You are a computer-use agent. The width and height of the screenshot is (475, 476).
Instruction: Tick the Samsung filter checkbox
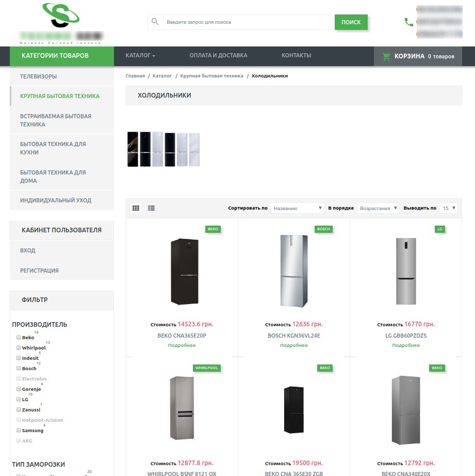[19, 430]
